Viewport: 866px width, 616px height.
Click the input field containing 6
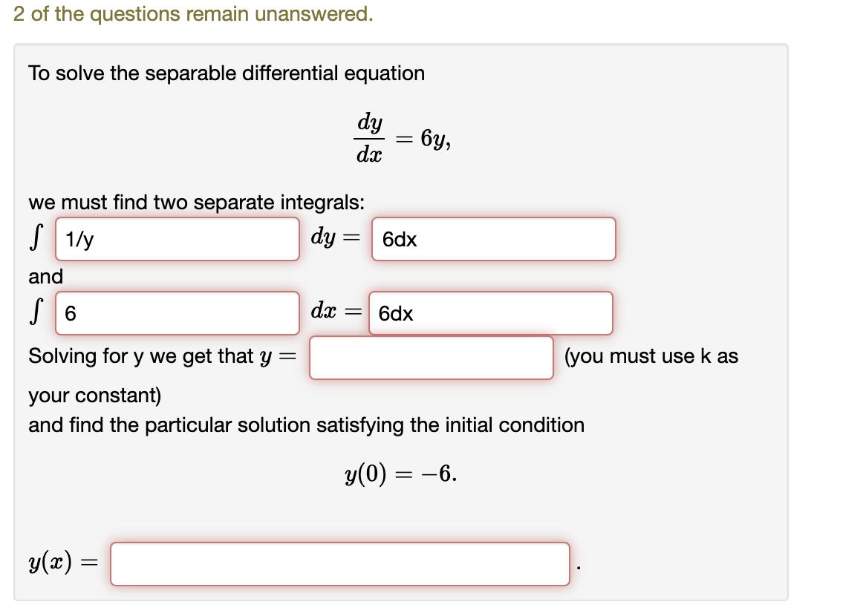pos(177,313)
